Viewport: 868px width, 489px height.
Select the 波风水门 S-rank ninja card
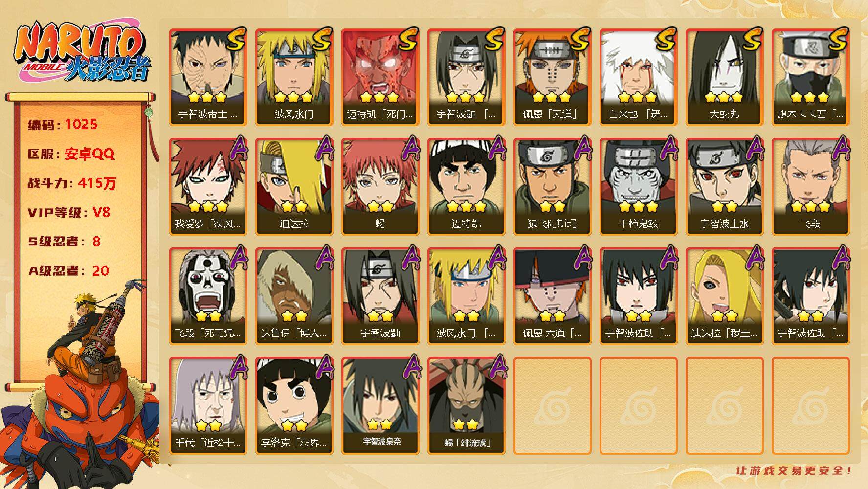294,77
